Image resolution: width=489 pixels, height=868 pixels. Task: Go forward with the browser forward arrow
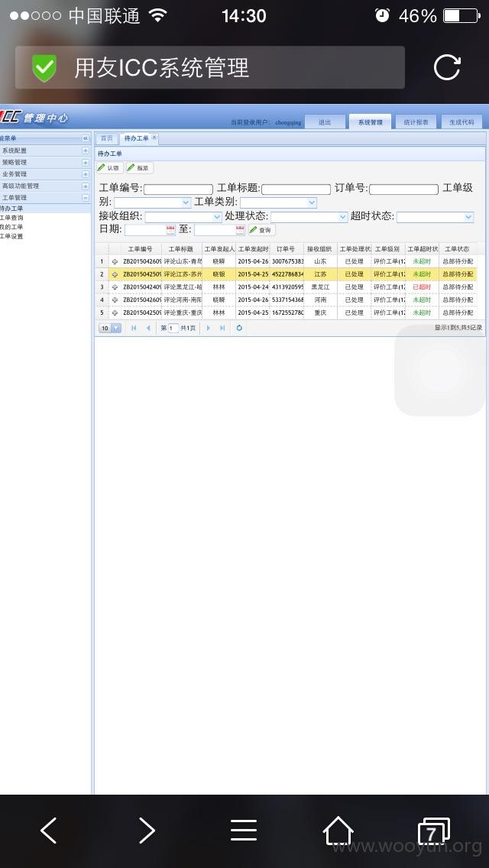[x=147, y=831]
